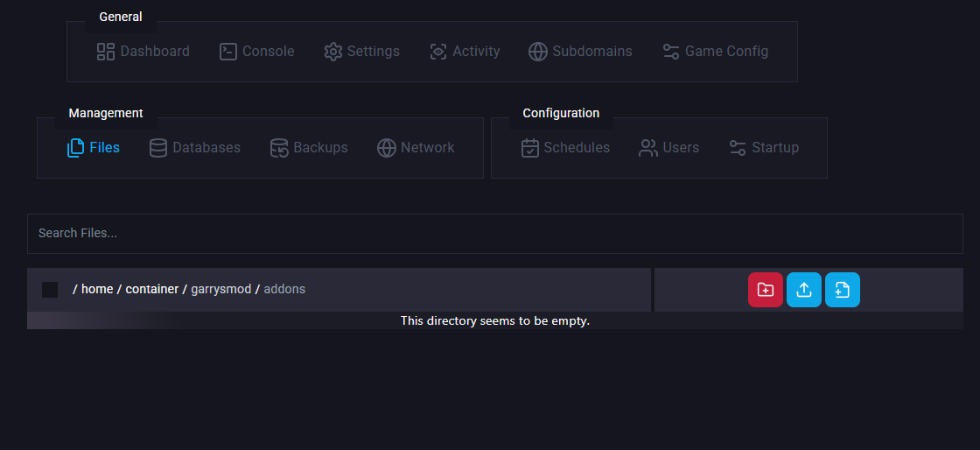Navigate to the garrysmod breadcrumb folder
Image resolution: width=980 pixels, height=450 pixels.
pos(221,289)
